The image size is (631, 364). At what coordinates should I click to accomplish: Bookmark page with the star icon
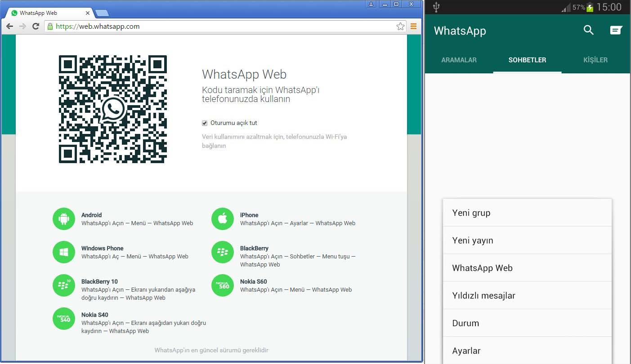tap(400, 27)
